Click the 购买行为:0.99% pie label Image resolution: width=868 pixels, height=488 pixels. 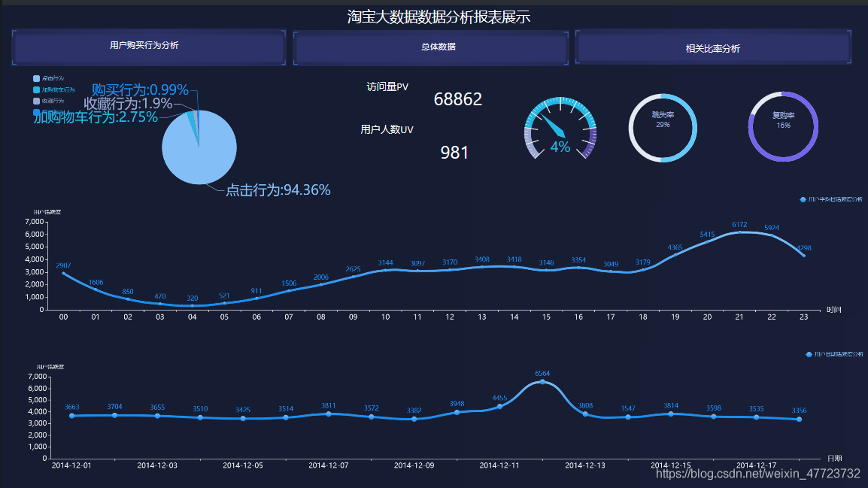[x=140, y=89]
